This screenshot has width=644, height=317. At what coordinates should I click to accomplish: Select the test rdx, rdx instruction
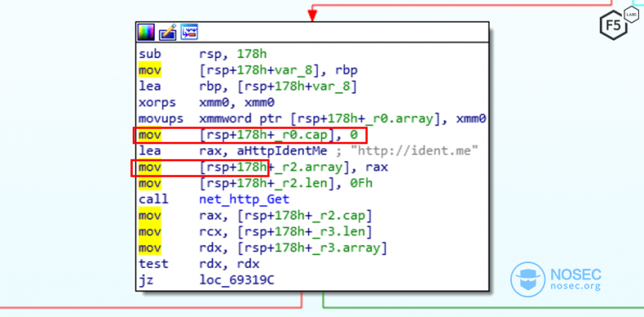(x=199, y=264)
